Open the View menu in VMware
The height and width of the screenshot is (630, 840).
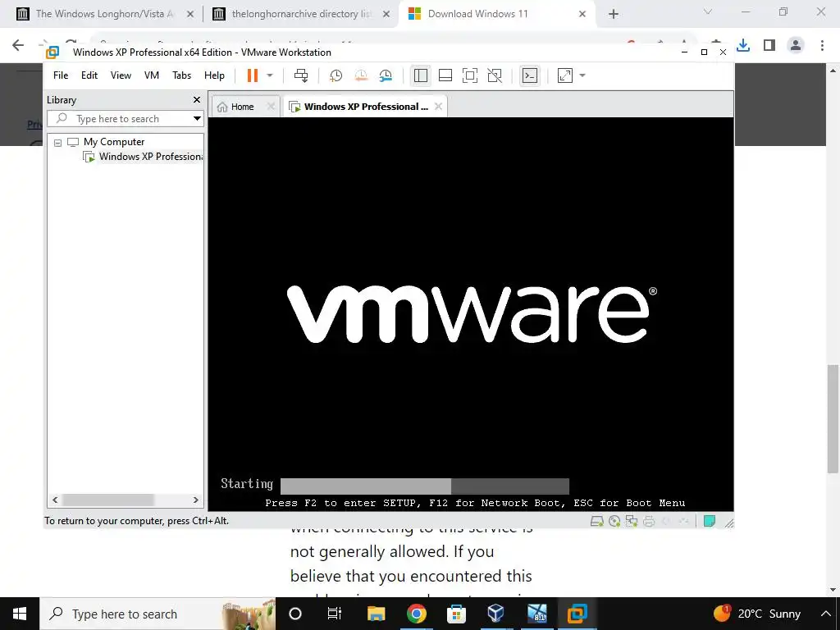[x=121, y=75]
